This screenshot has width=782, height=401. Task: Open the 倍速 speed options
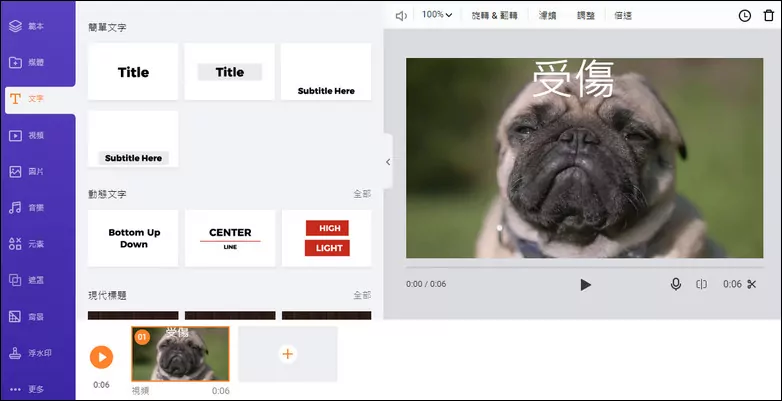[x=623, y=15]
